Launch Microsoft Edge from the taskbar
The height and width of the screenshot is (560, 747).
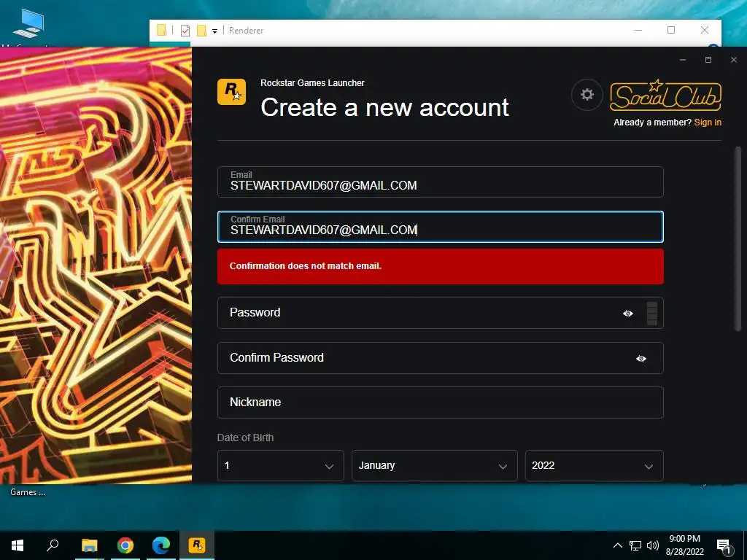click(161, 545)
